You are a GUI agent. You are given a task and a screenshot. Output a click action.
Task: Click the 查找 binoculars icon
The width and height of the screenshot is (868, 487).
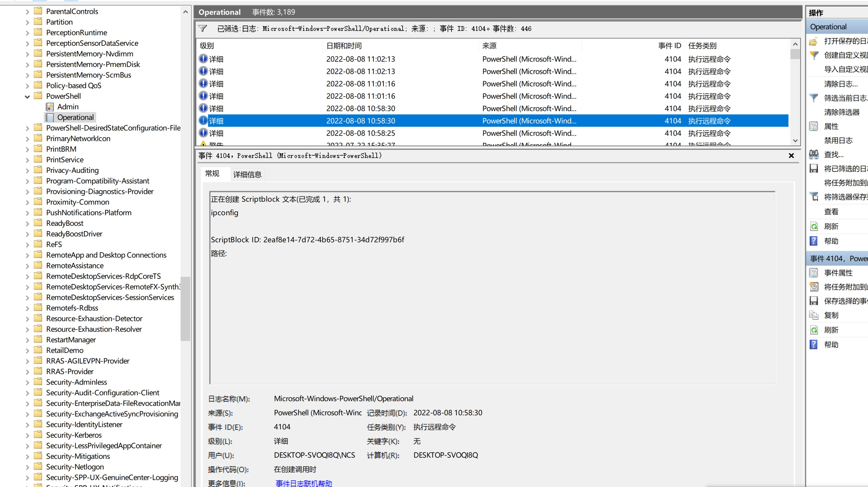click(x=813, y=155)
